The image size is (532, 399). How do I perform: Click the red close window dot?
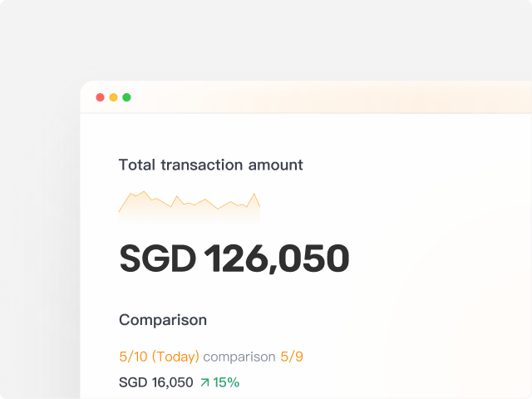(x=101, y=97)
